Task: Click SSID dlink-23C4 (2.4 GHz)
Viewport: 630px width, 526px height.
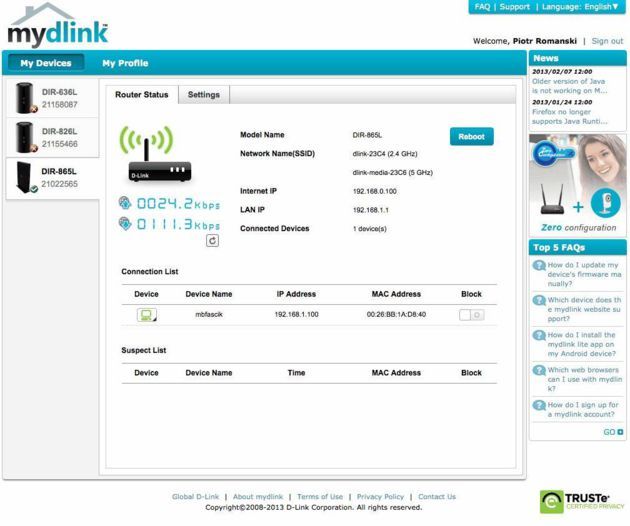Action: pos(385,154)
